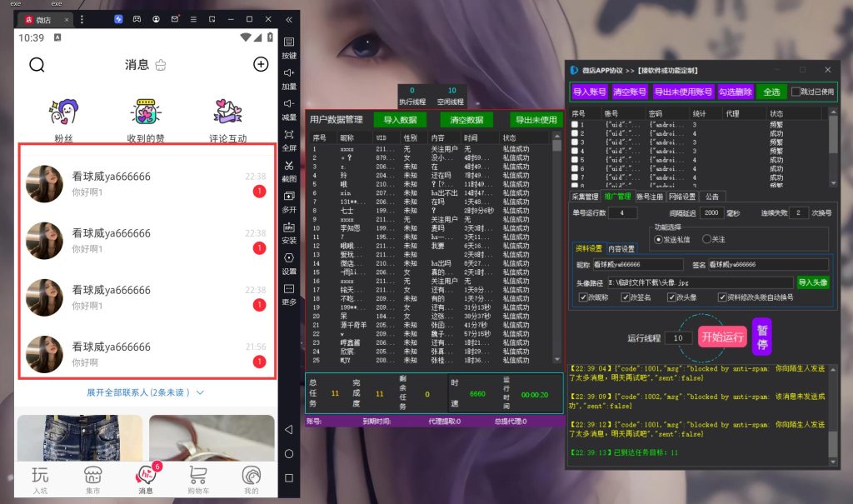Click the 开始运行 button

click(x=722, y=337)
